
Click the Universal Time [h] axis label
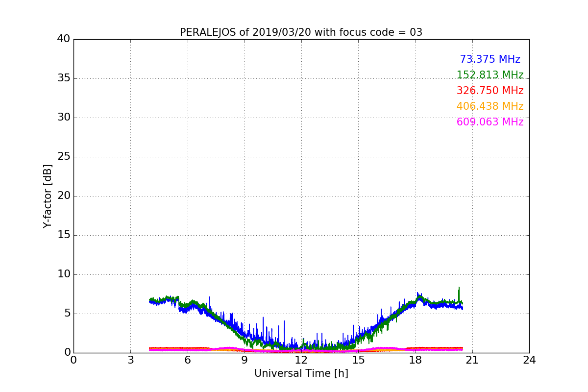(301, 373)
